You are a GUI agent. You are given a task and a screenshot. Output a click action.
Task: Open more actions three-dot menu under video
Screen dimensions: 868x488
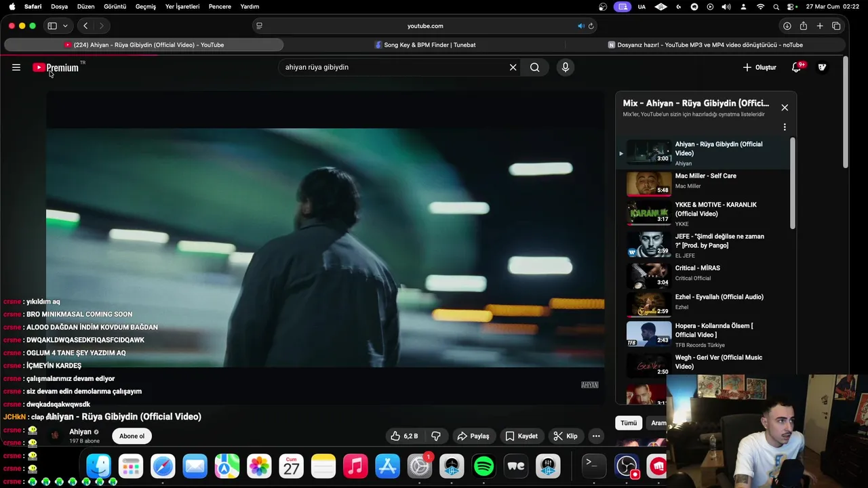[596, 436]
